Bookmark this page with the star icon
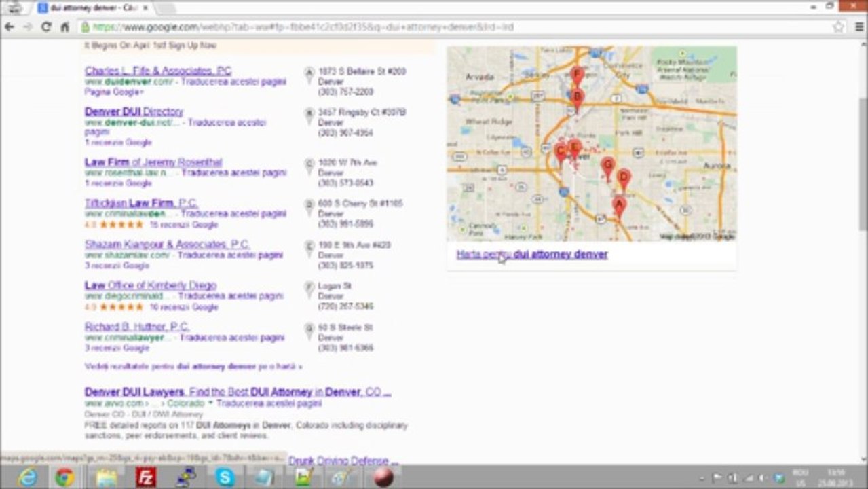The height and width of the screenshot is (489, 868). coord(838,27)
